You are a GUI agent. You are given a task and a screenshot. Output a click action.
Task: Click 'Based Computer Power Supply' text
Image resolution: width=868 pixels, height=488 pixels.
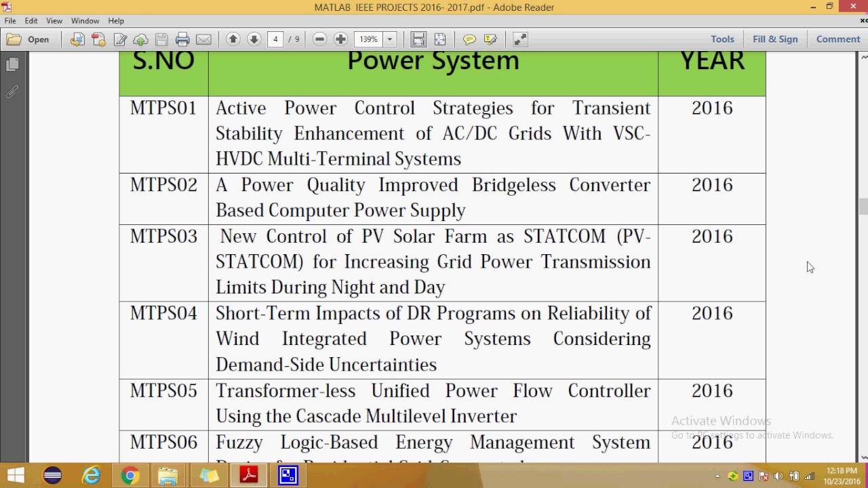pyautogui.click(x=340, y=211)
